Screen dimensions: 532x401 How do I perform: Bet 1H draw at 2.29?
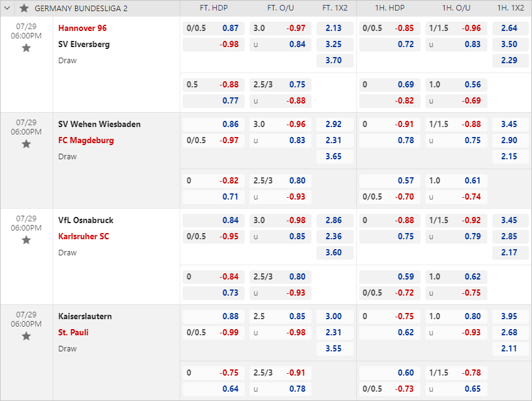click(x=510, y=61)
